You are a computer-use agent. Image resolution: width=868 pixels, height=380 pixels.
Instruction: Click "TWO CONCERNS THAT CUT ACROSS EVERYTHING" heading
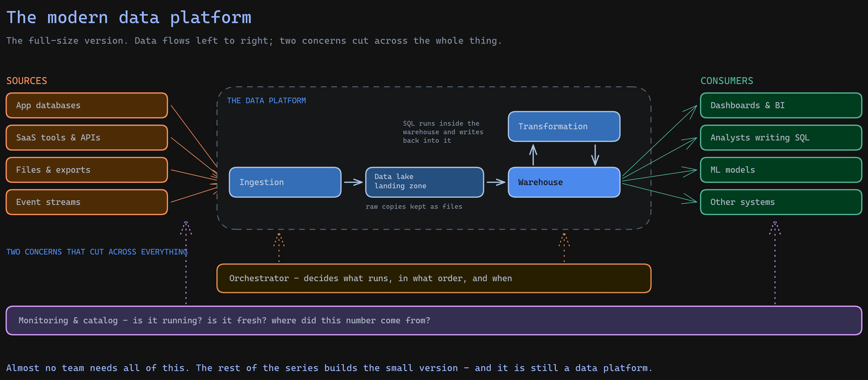(97, 252)
